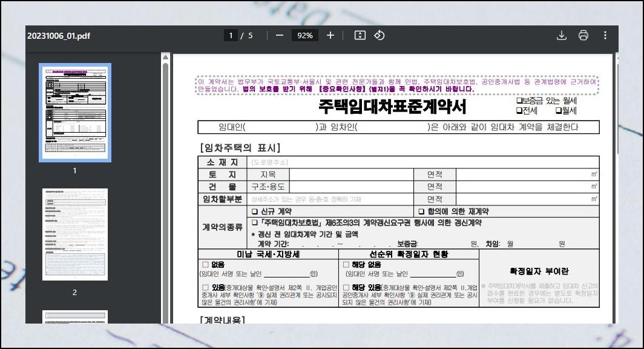Click the 확정일자 부여란 box

pyautogui.click(x=539, y=278)
